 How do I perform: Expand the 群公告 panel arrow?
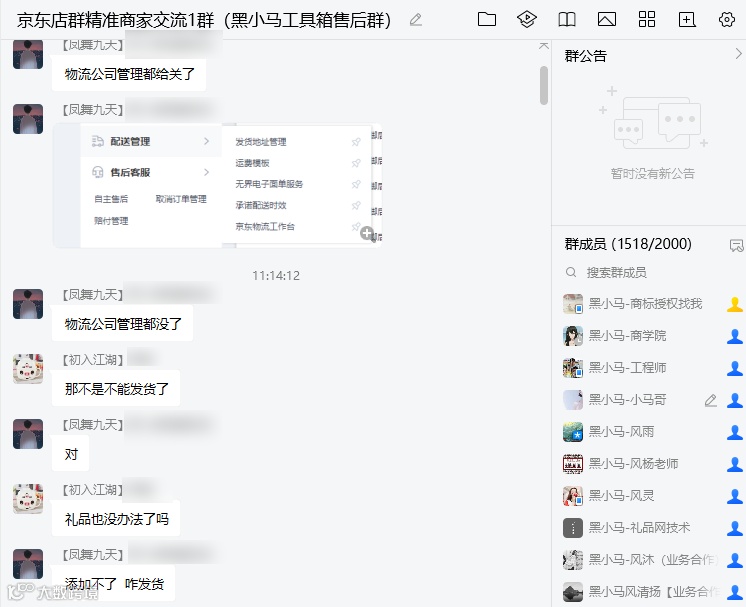coord(738,54)
